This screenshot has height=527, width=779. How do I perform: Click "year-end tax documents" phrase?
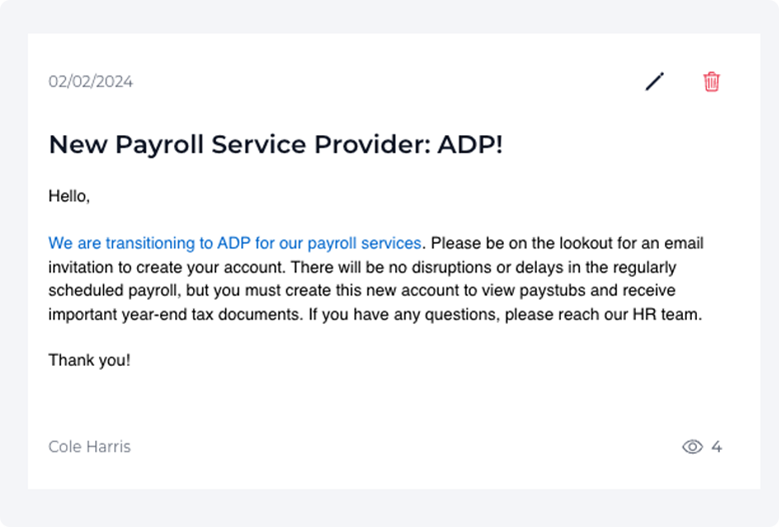(208, 315)
